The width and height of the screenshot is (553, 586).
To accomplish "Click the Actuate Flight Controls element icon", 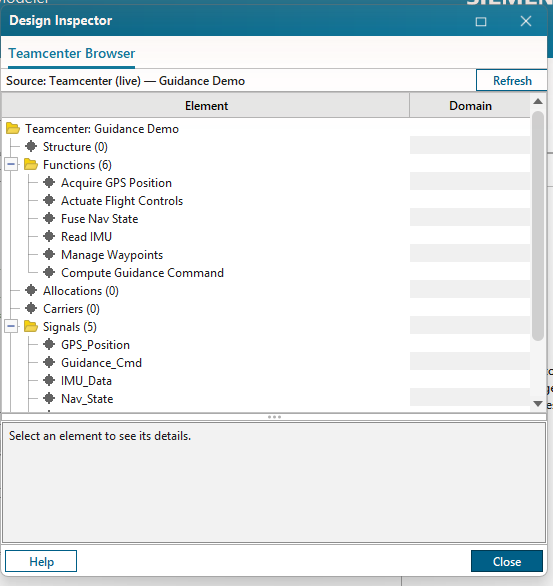I will (49, 200).
